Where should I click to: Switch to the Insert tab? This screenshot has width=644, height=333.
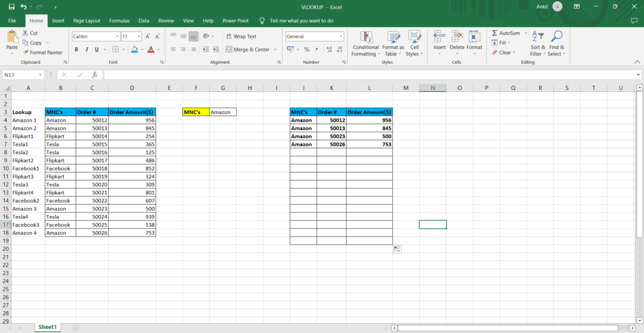pos(59,20)
